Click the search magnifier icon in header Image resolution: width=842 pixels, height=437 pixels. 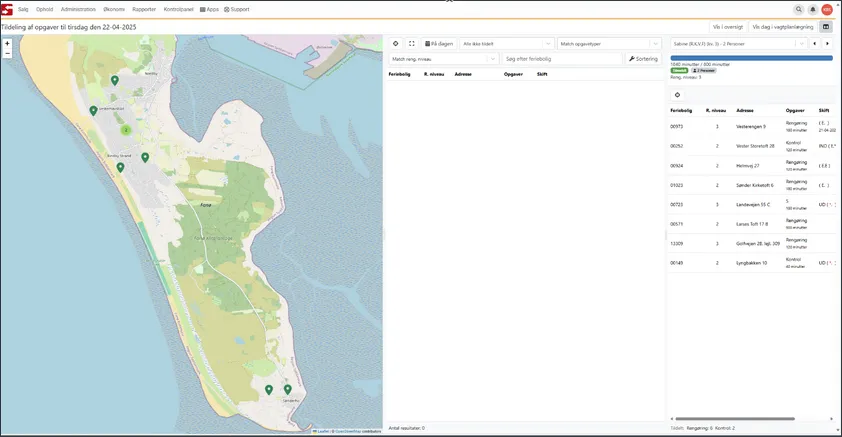click(x=799, y=9)
